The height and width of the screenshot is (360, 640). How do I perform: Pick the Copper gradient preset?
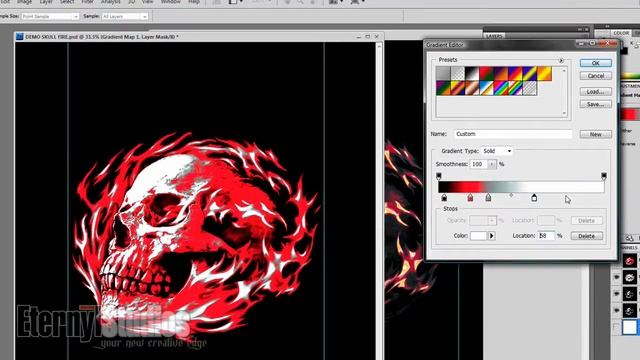(472, 88)
